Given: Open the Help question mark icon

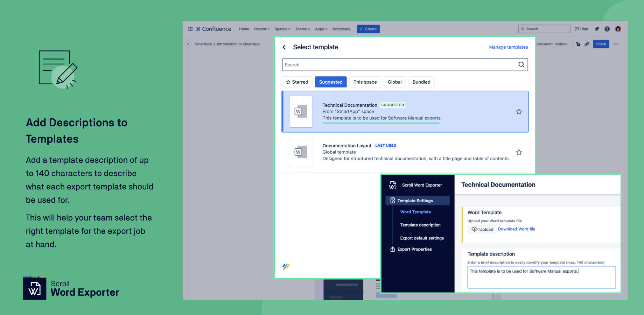Looking at the screenshot, I should pos(607,29).
